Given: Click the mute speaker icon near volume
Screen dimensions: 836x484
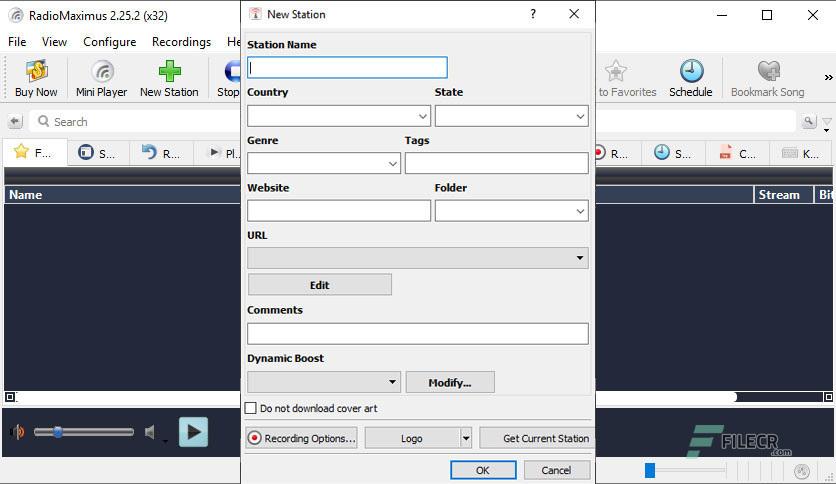Looking at the screenshot, I should [x=151, y=432].
